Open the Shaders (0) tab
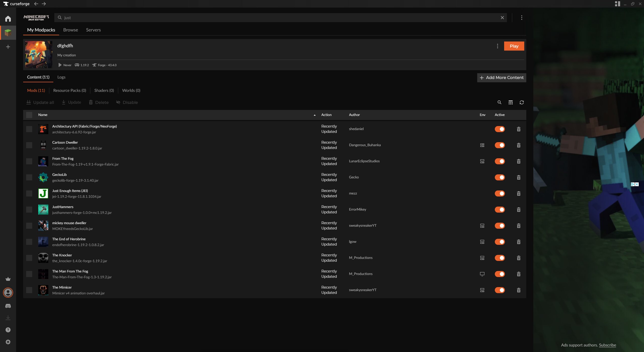 104,90
